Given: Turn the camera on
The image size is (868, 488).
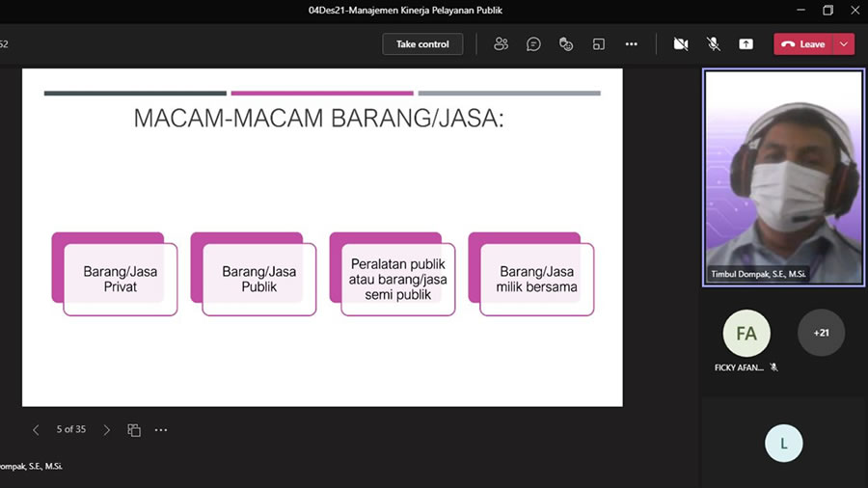Looking at the screenshot, I should 681,44.
